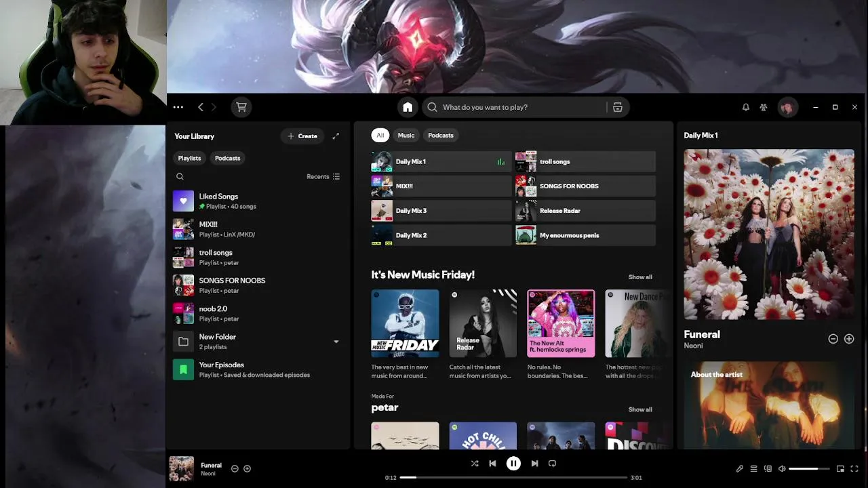Go back with the left arrow
The height and width of the screenshot is (488, 868).
tap(201, 107)
